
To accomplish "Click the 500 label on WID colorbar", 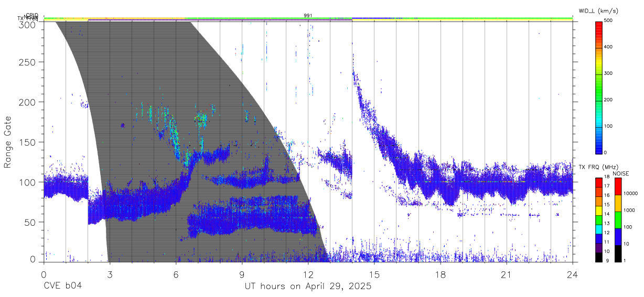I will pos(608,21).
